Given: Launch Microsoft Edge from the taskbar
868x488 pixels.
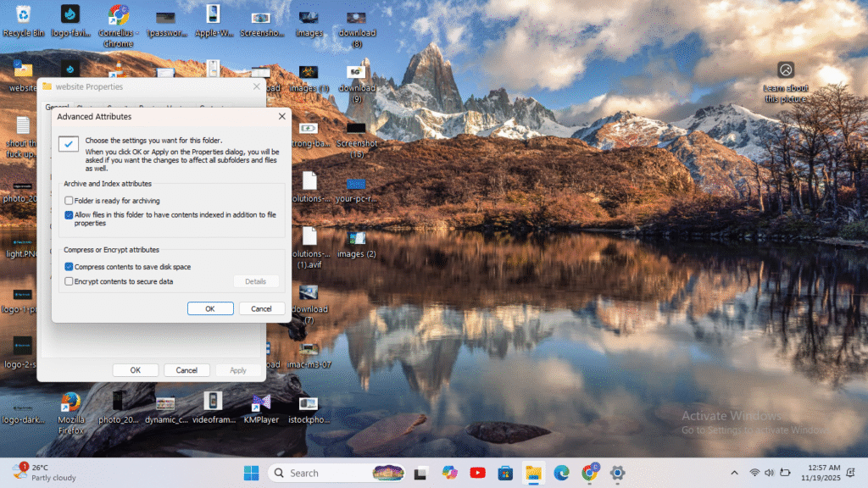Looking at the screenshot, I should [x=561, y=473].
